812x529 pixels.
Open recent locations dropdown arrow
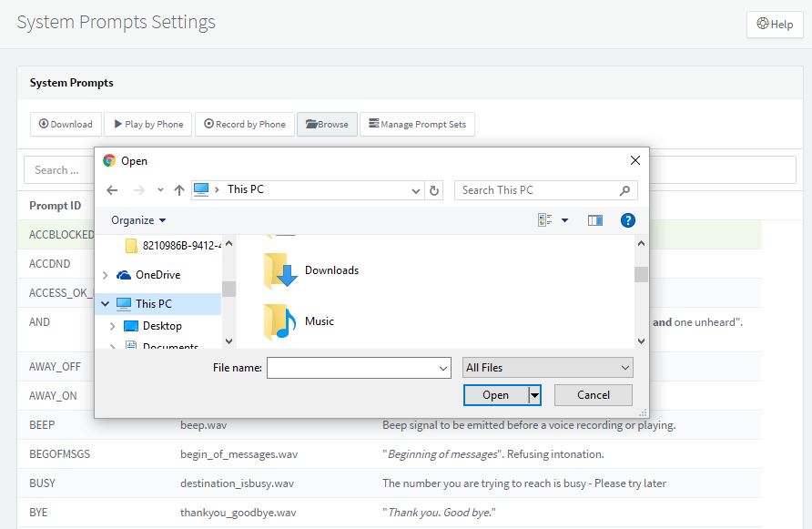pyautogui.click(x=160, y=190)
